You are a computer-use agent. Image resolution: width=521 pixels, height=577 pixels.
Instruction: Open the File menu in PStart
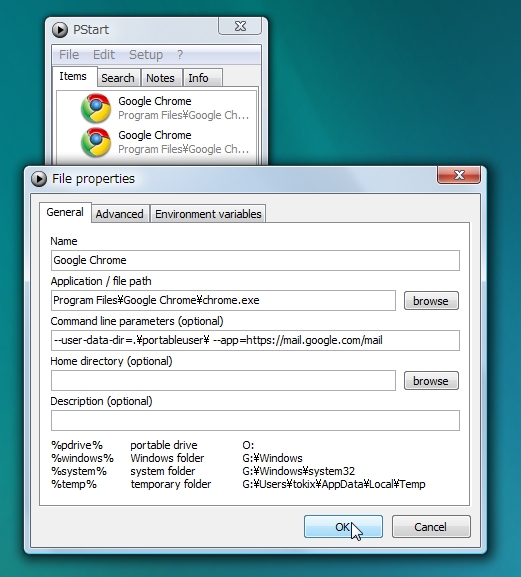[x=69, y=55]
